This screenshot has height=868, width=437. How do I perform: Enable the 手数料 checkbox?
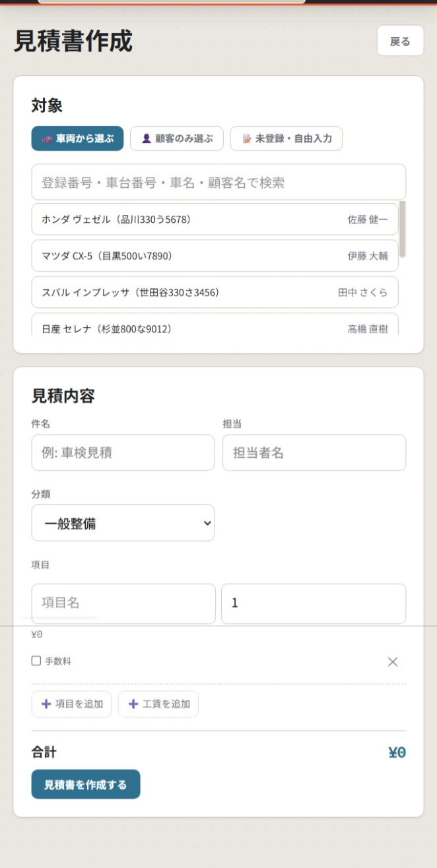coord(36,661)
